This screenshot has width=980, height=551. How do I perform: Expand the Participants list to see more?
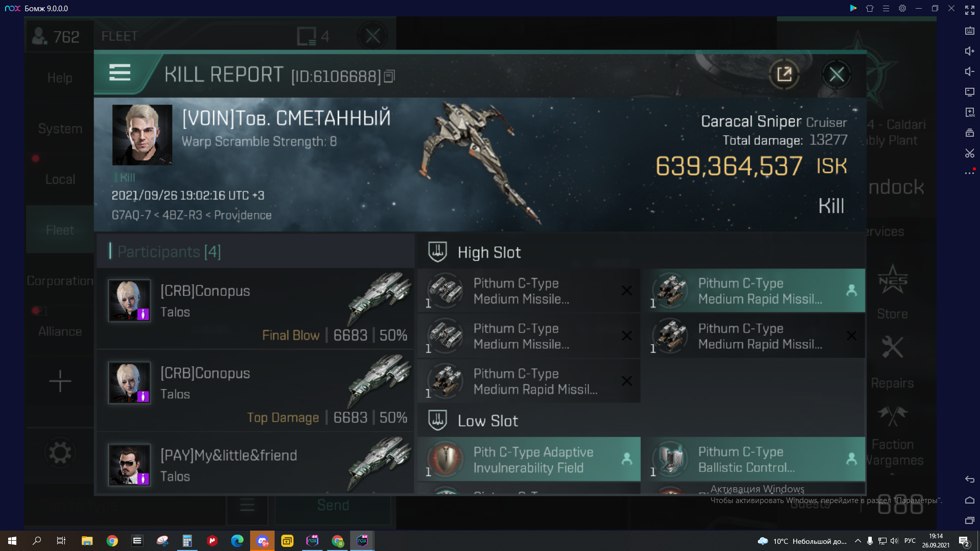(x=169, y=252)
